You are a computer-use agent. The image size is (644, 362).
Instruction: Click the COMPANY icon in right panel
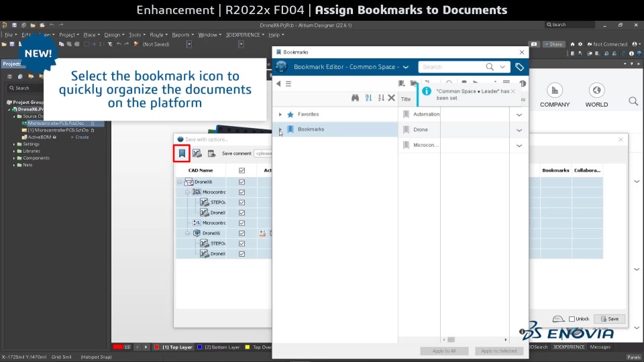(555, 90)
